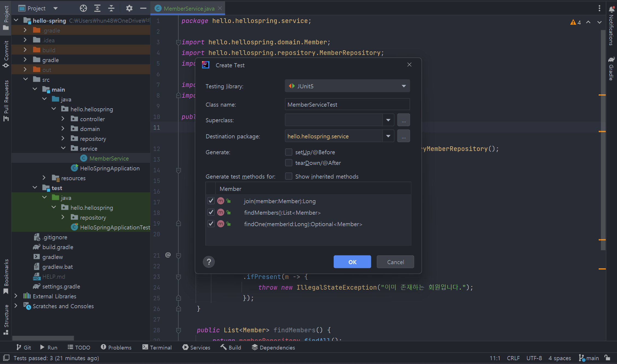Image resolution: width=617 pixels, height=364 pixels.
Task: Open the Notifications bell icon
Action: (x=612, y=9)
